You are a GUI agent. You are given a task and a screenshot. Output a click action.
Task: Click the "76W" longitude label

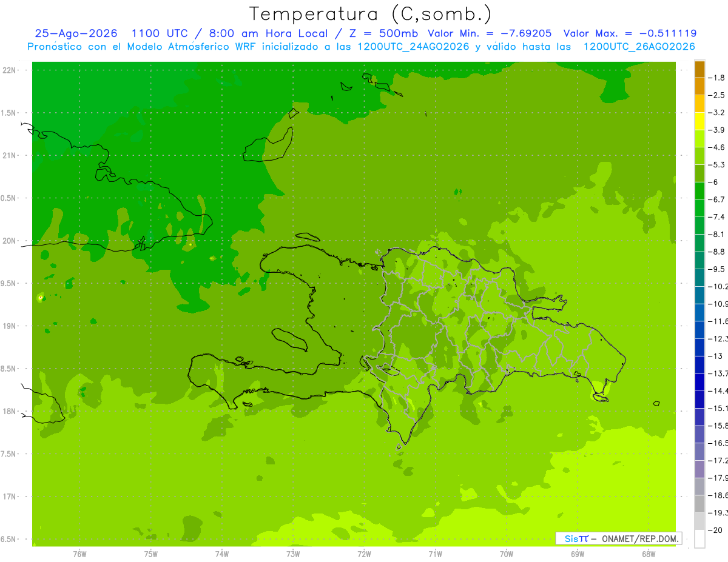pos(79,554)
